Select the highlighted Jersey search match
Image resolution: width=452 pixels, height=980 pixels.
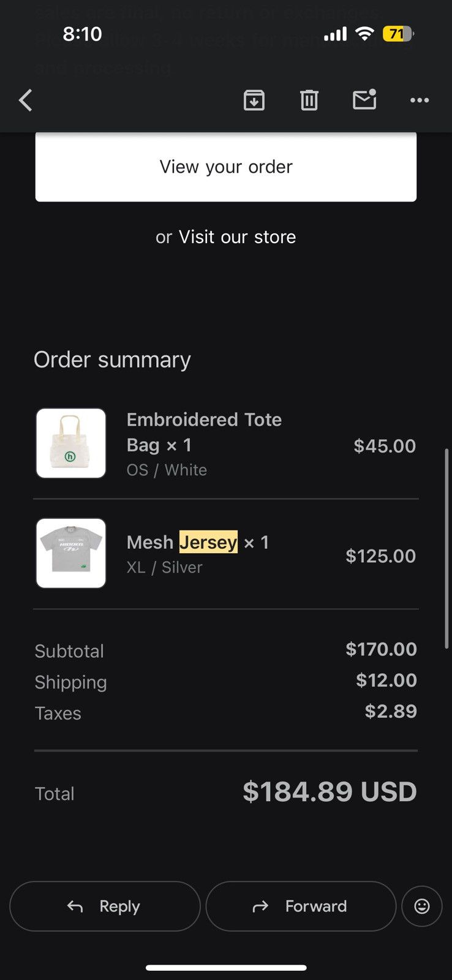tap(208, 542)
